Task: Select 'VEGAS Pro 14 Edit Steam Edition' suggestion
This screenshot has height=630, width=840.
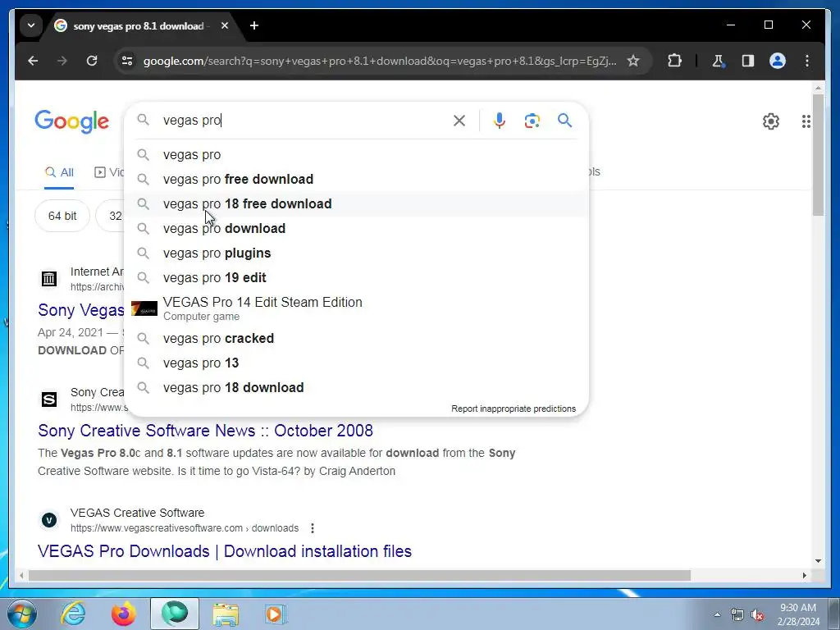Action: tap(356, 308)
